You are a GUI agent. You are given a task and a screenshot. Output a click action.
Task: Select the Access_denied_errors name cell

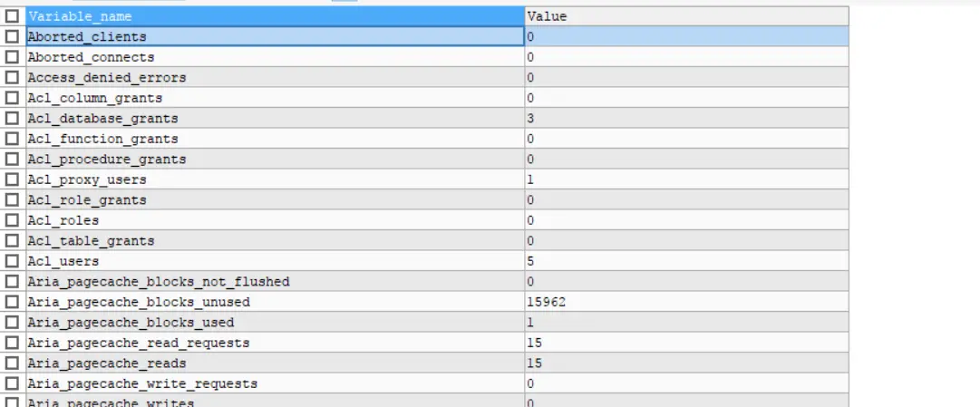point(275,78)
